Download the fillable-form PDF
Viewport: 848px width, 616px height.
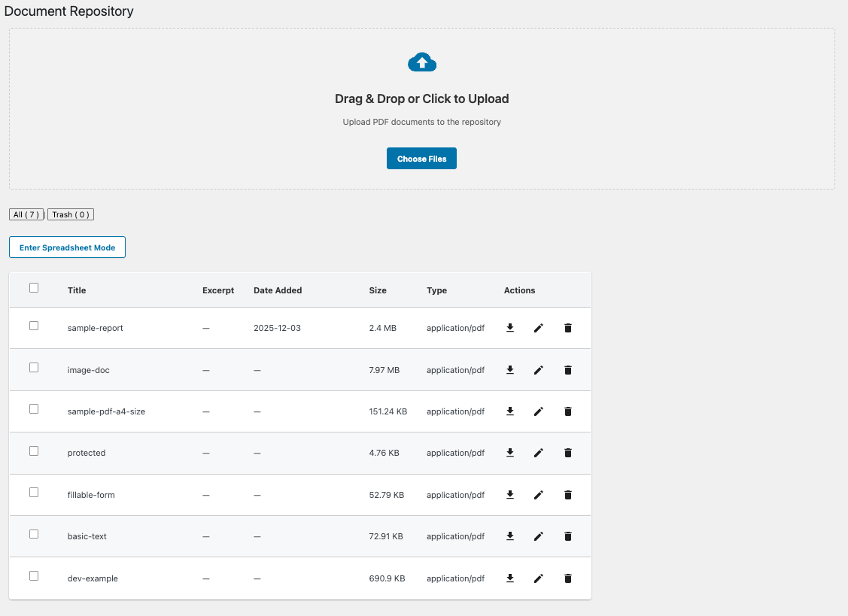510,494
